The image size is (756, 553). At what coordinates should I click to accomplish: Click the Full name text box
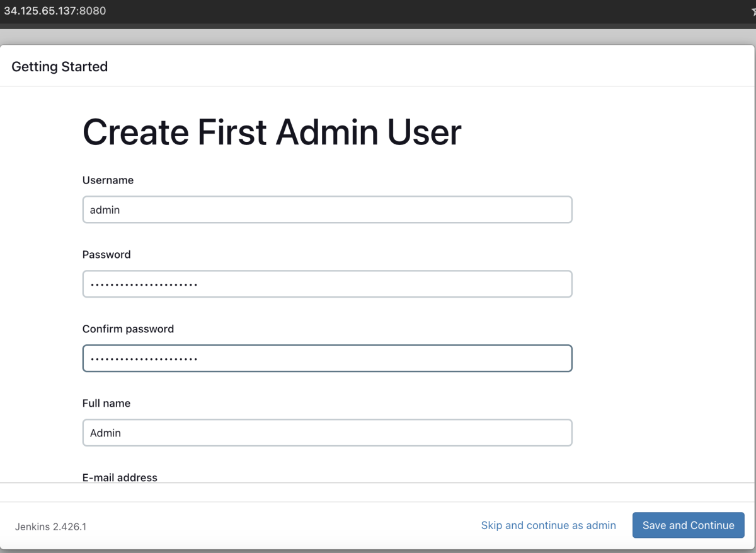327,433
